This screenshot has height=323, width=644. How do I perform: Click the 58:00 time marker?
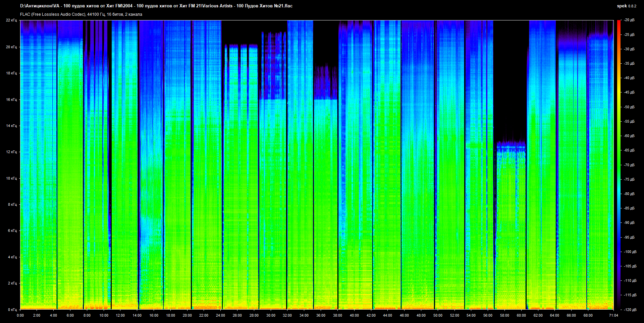point(504,315)
